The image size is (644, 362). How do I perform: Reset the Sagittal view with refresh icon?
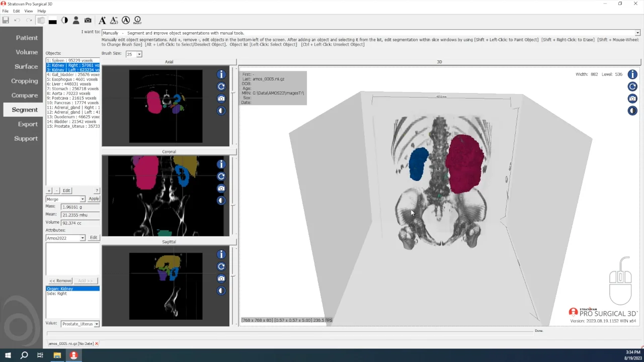(x=221, y=266)
